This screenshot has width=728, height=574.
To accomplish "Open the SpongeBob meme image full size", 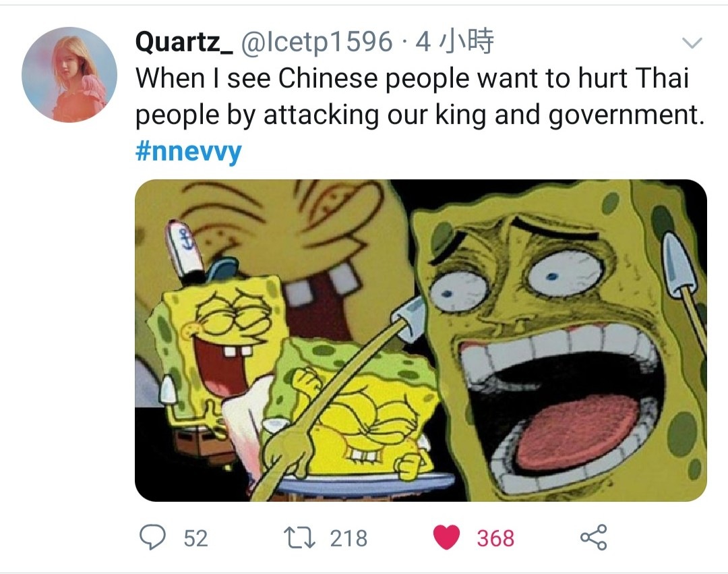I will coord(421,341).
